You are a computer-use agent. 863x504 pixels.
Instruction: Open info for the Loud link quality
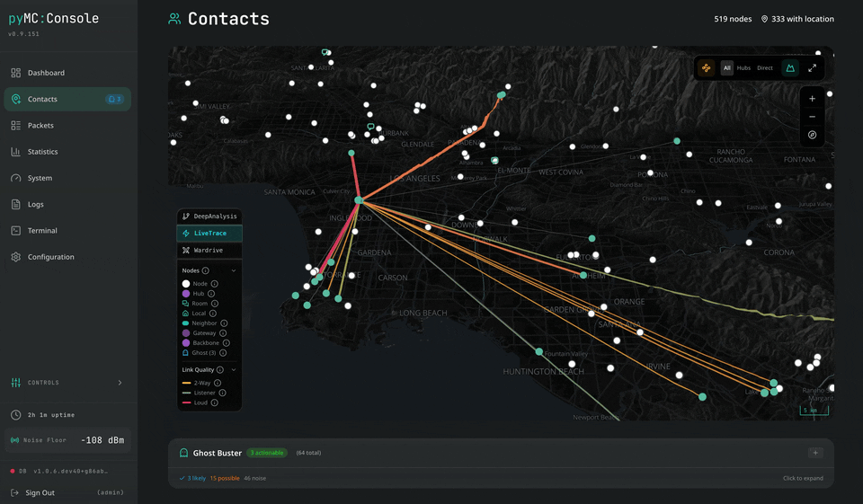click(214, 402)
